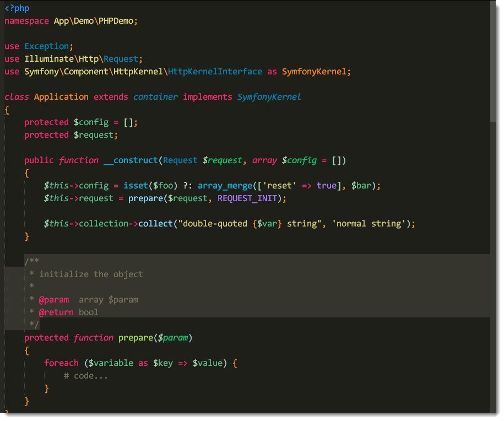Click the '$variable' in foreach

click(x=111, y=363)
